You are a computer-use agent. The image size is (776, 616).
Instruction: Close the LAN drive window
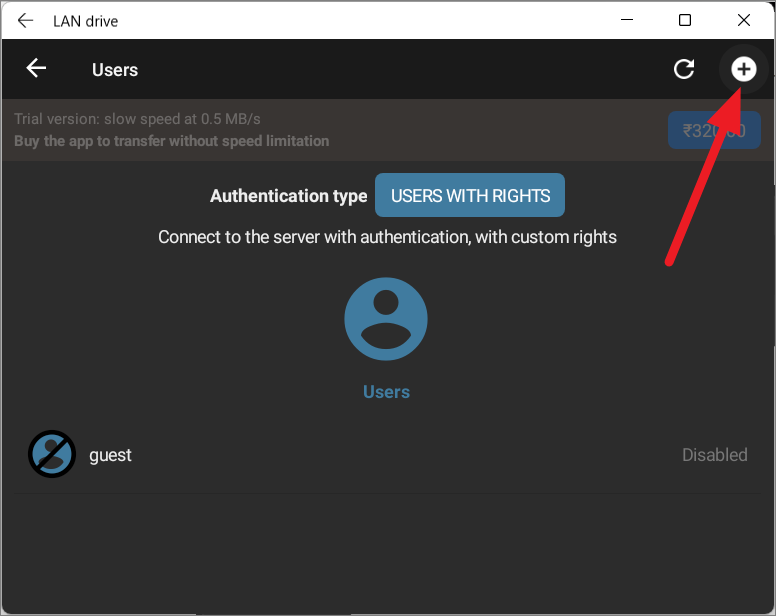point(744,20)
